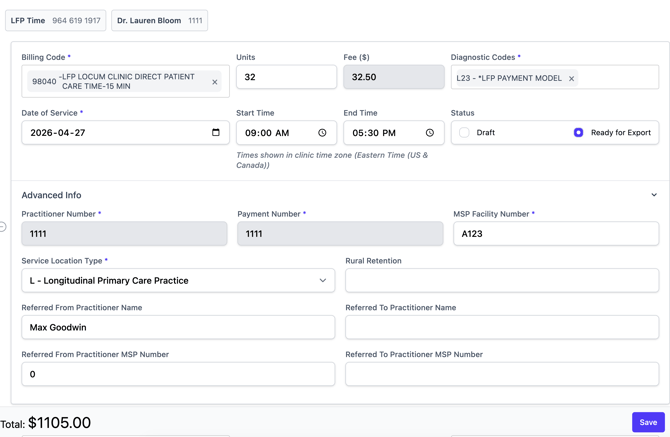
Task: Click Referred To Practitioner Name field
Action: [501, 327]
